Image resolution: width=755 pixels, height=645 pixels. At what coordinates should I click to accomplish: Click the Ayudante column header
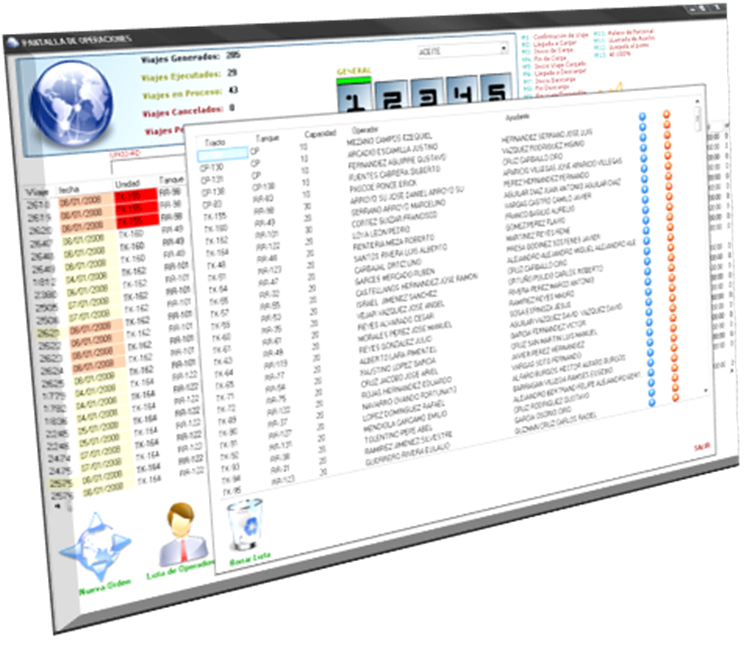(518, 117)
